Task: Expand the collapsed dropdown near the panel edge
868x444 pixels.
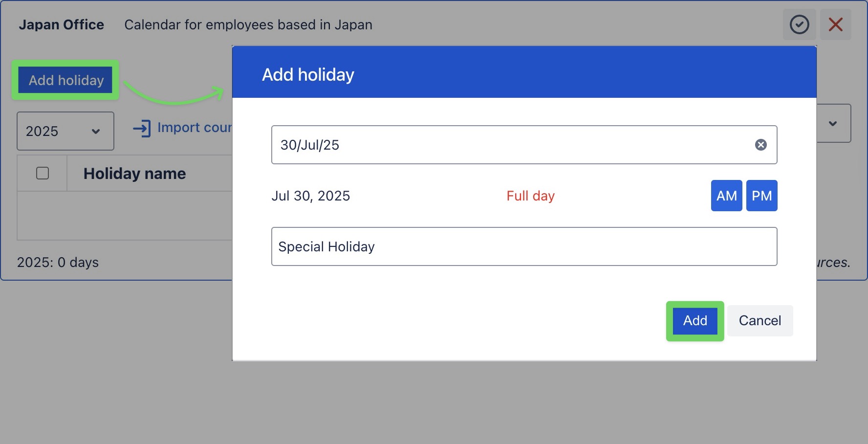Action: click(832, 123)
